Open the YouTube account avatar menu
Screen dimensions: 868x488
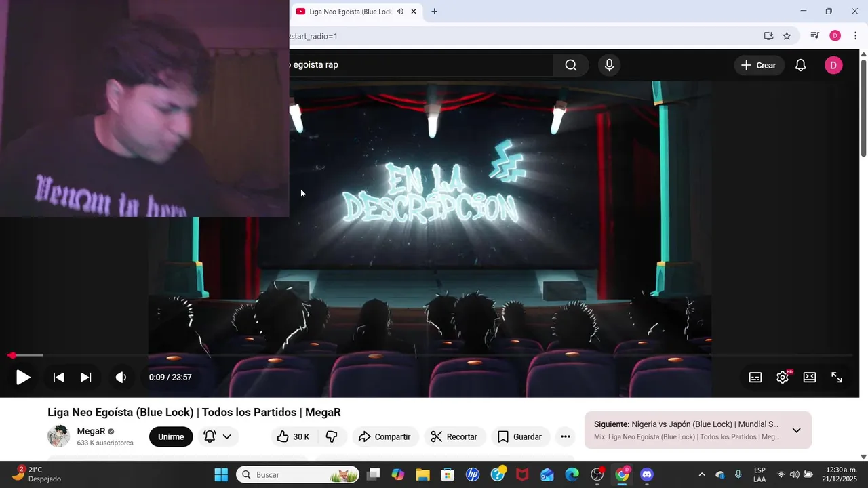coord(833,65)
